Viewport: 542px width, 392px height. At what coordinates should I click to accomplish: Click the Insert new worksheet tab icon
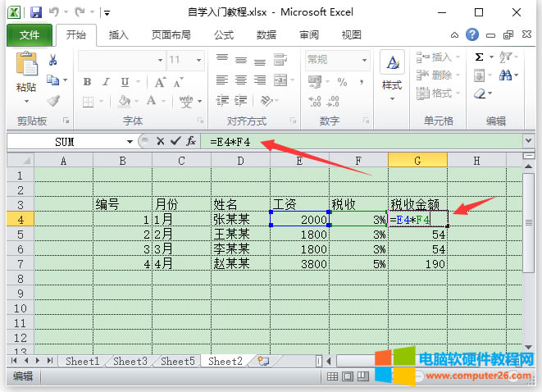[262, 361]
